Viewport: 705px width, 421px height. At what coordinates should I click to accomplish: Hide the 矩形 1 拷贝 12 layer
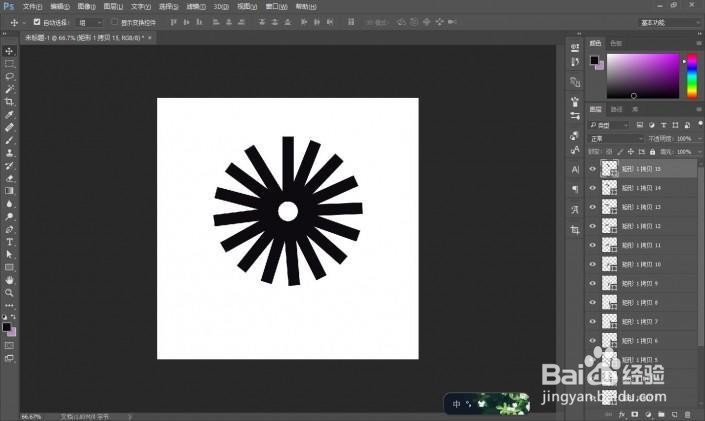click(593, 226)
